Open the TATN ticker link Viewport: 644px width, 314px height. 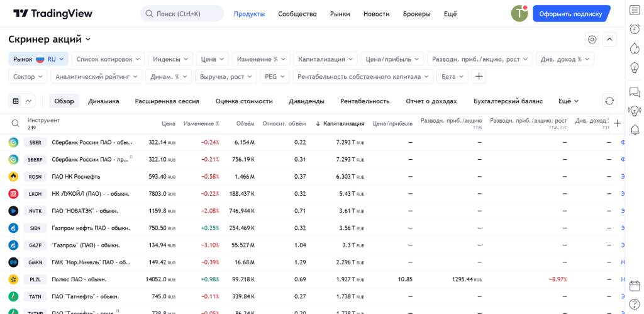point(35,296)
